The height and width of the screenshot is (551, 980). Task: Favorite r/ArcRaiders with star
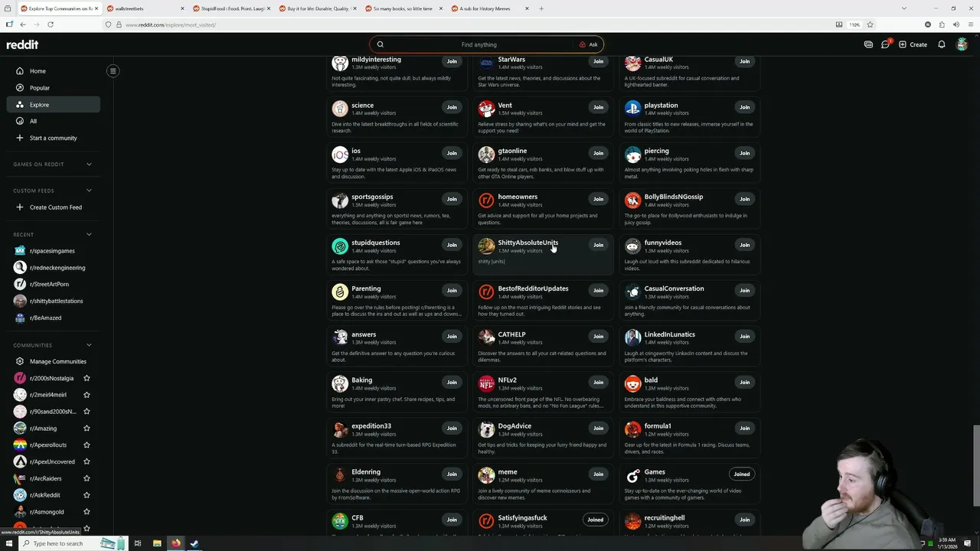coord(87,478)
